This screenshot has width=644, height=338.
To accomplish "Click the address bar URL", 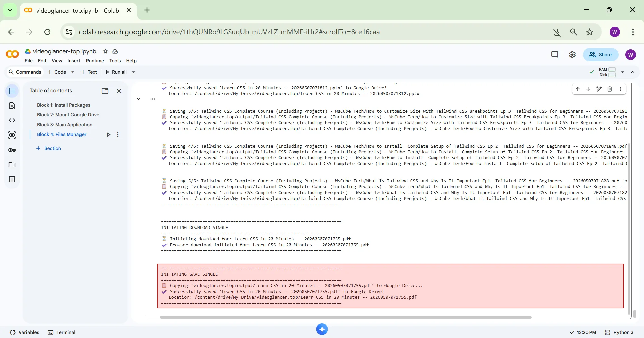I will [x=229, y=32].
